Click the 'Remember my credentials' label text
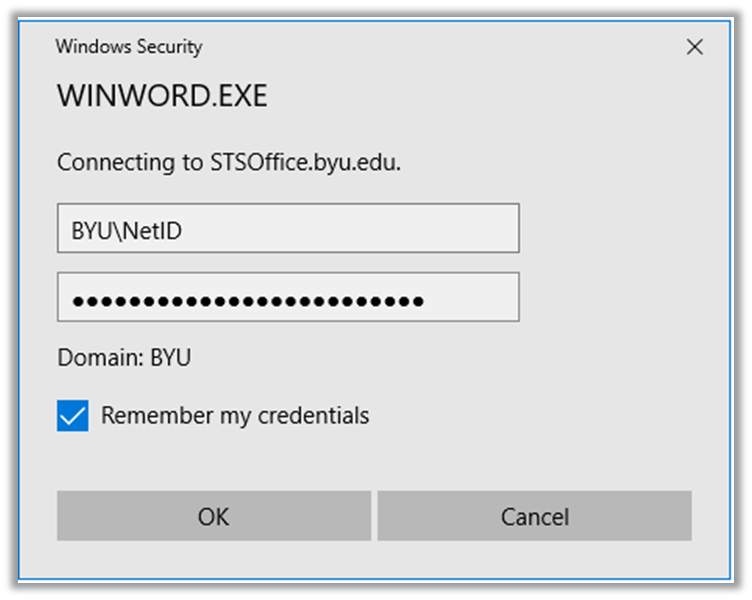The height and width of the screenshot is (600, 752). click(235, 415)
